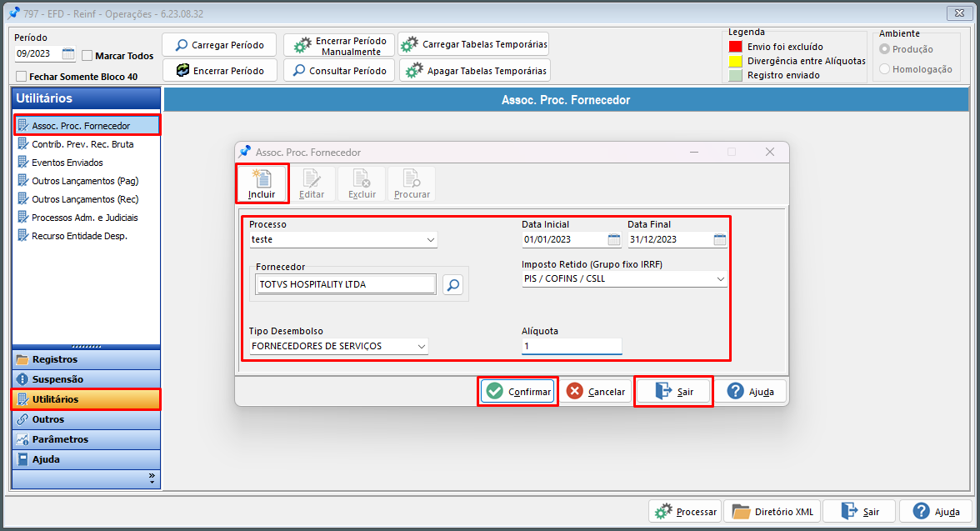Click the gear icon on Carregar Tabelas Temporárias

(409, 44)
